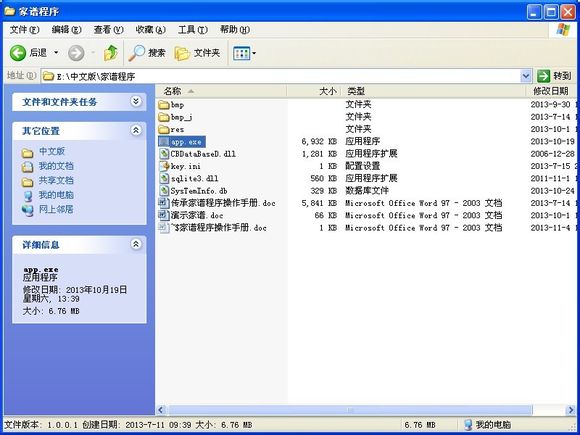Viewport: 580px width, 435px height.
Task: Open the Back button history dropdown arrow
Action: click(x=56, y=53)
